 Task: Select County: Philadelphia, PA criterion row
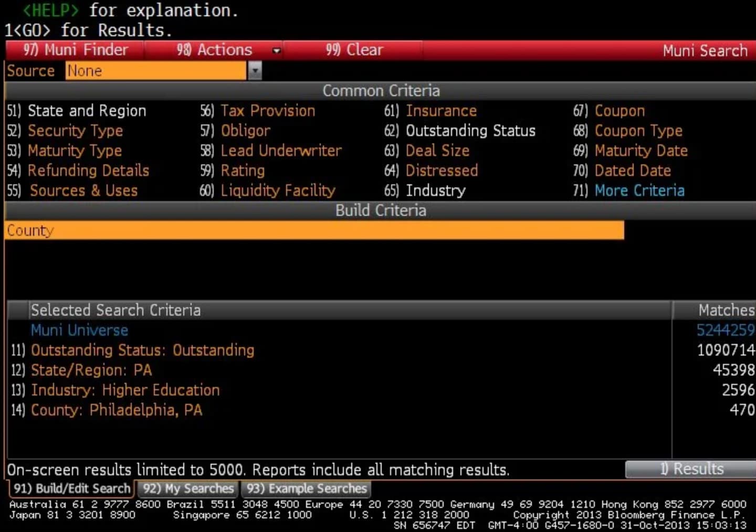(116, 410)
